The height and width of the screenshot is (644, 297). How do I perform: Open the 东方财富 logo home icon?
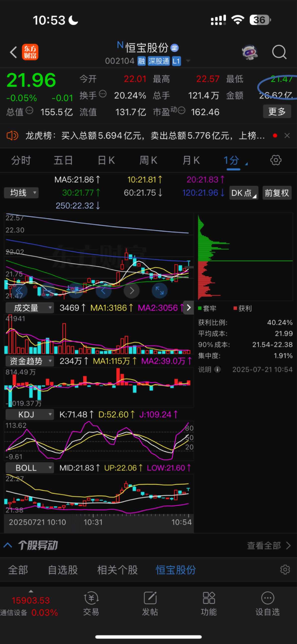point(30,52)
